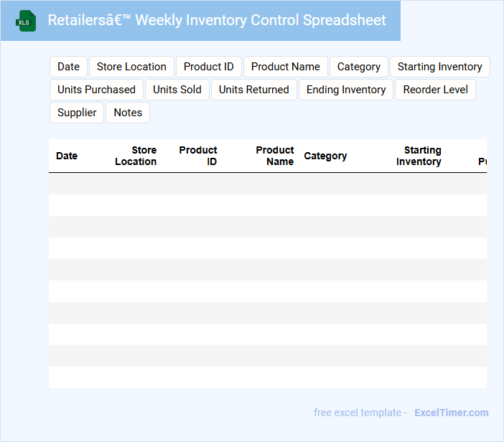
Task: Open the ExcelTimer.com link
Action: (451, 413)
